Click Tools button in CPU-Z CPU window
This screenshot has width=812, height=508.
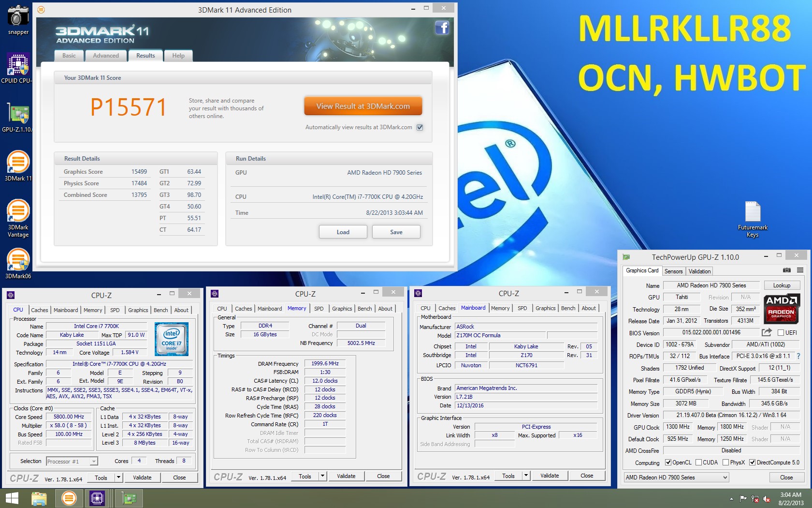click(101, 478)
